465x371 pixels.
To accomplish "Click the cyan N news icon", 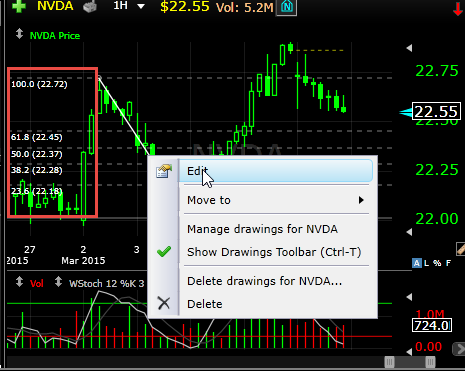I will (x=287, y=7).
